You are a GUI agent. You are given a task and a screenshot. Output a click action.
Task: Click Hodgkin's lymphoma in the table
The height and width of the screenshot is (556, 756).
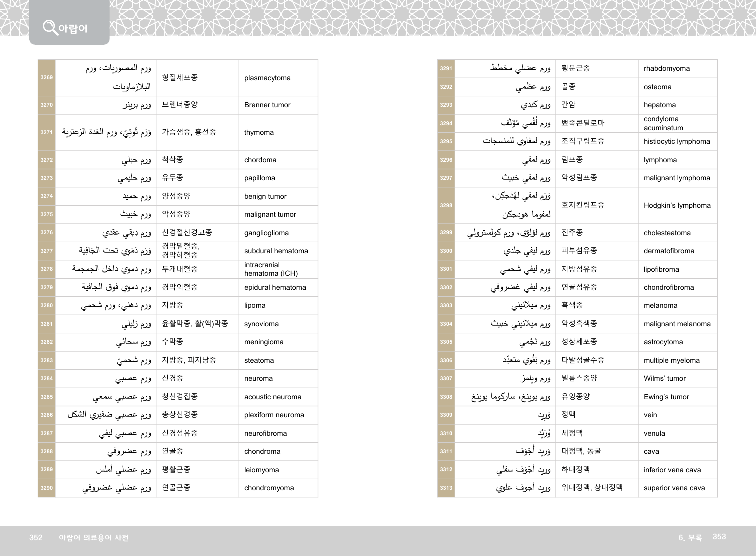click(677, 206)
